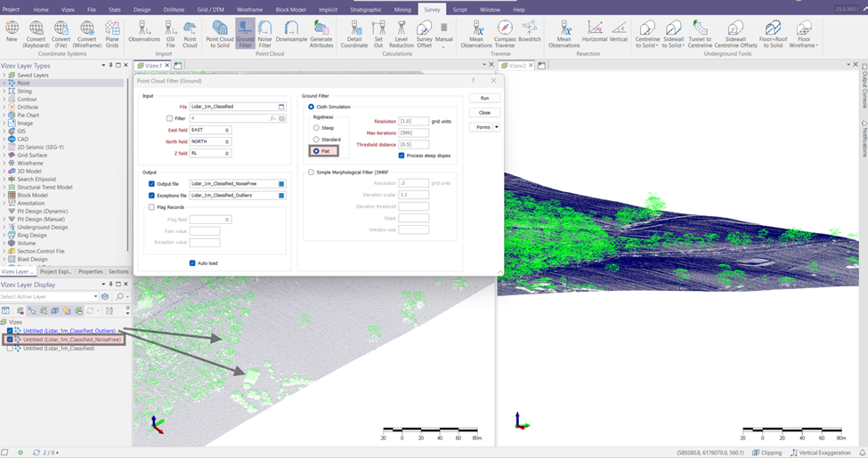Screen dimensions: 868x458
Task: Click the Close button in dialog
Action: (x=484, y=113)
